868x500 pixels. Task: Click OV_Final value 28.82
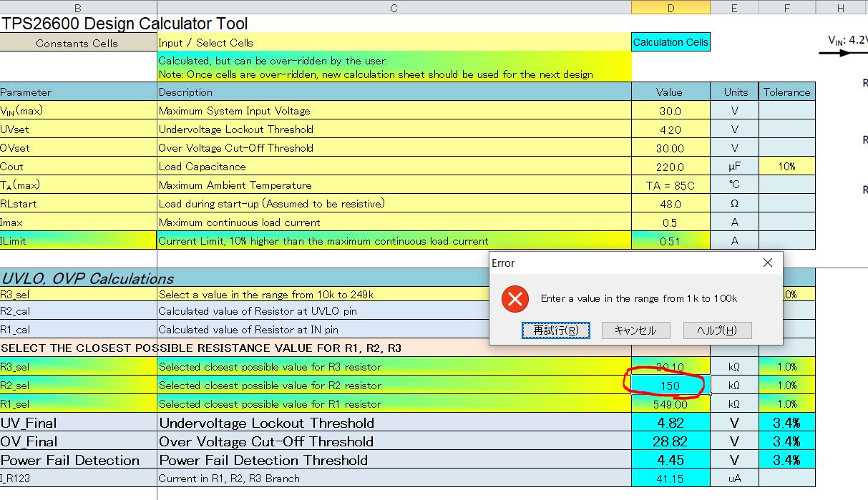tap(670, 441)
